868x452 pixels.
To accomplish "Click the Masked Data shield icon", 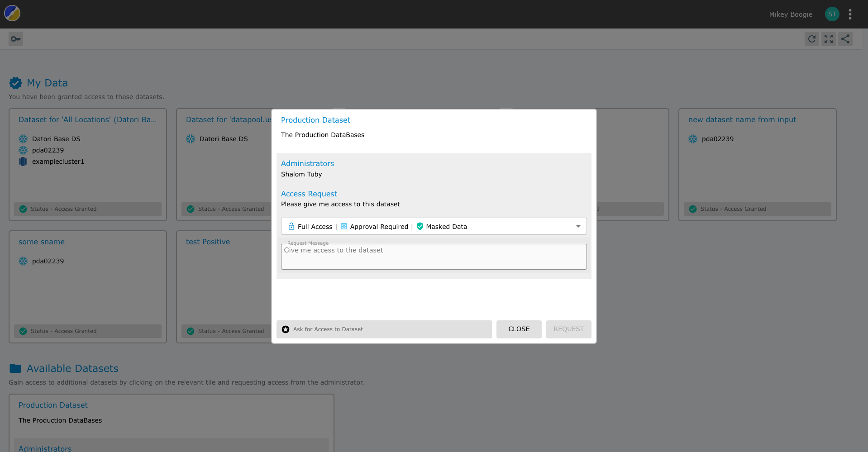I will click(x=420, y=226).
